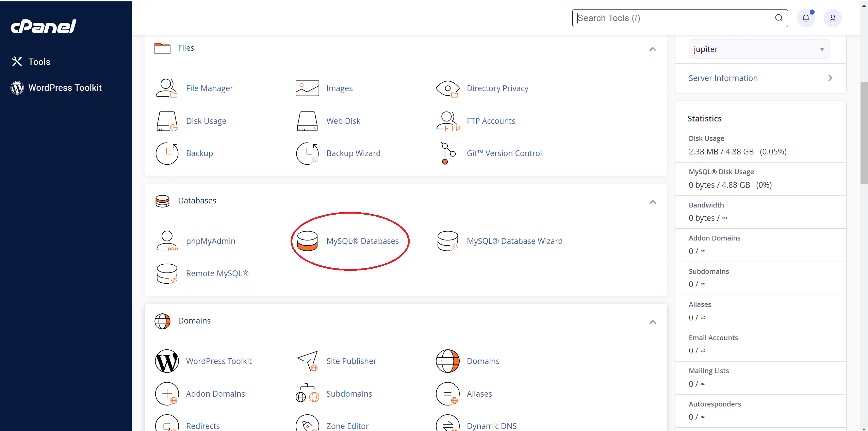Screen dimensions: 868x431
Task: Open the Directory Privacy link
Action: point(497,88)
